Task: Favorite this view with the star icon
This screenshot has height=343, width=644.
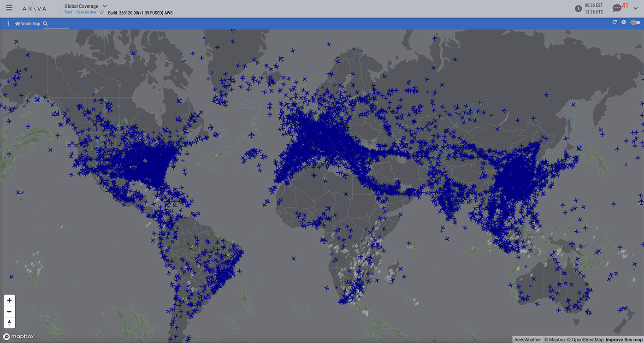Action: tap(102, 12)
